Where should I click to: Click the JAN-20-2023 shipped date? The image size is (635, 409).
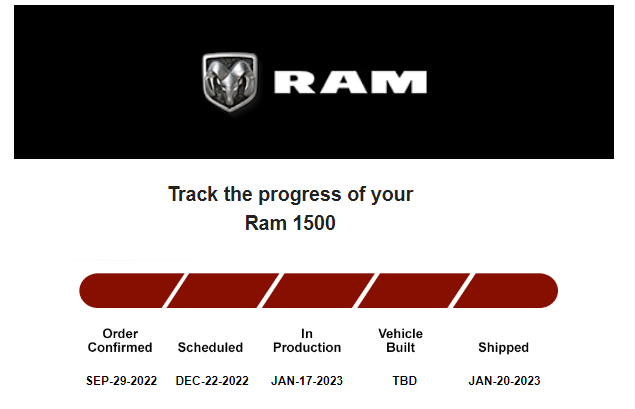click(x=504, y=381)
